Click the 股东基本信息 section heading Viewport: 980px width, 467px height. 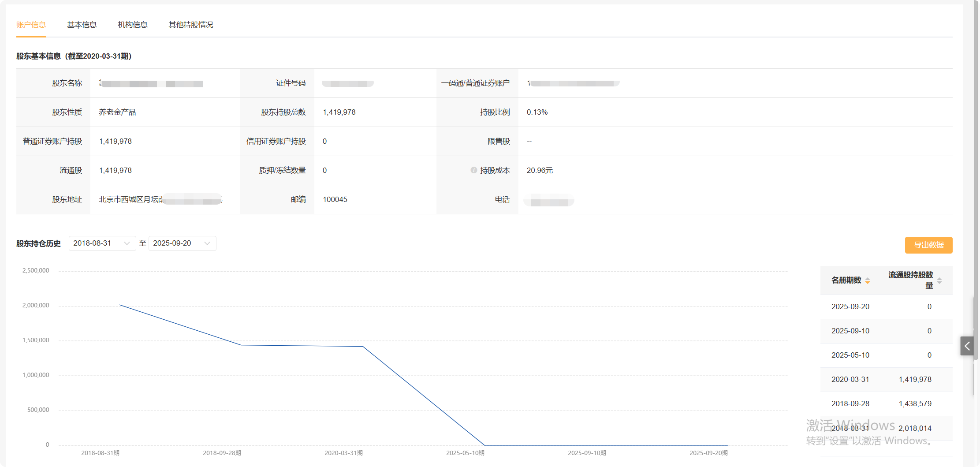coord(74,56)
